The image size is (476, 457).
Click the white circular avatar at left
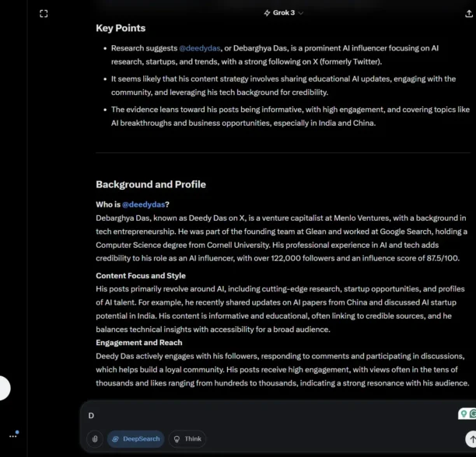coord(5,388)
